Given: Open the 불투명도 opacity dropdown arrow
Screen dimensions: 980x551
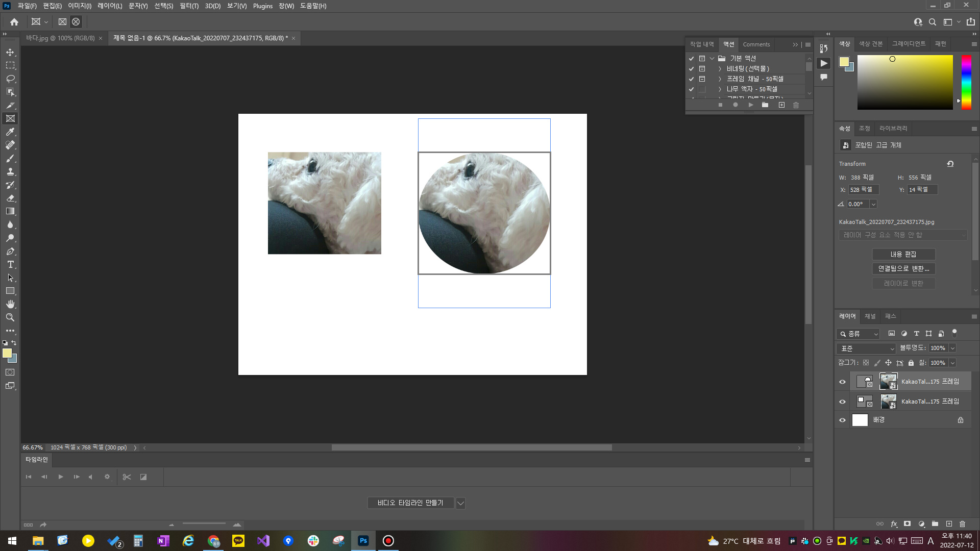Looking at the screenshot, I should click(x=952, y=348).
